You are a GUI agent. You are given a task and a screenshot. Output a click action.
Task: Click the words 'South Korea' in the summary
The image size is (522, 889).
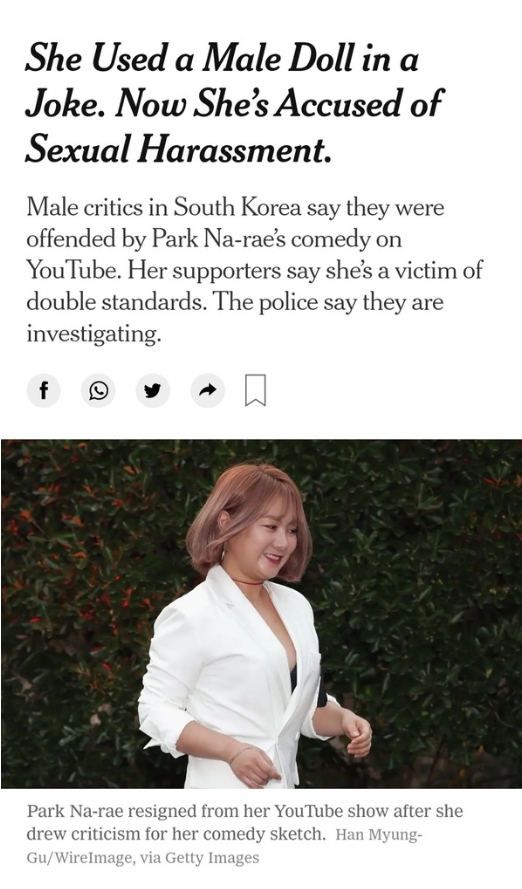click(x=237, y=208)
